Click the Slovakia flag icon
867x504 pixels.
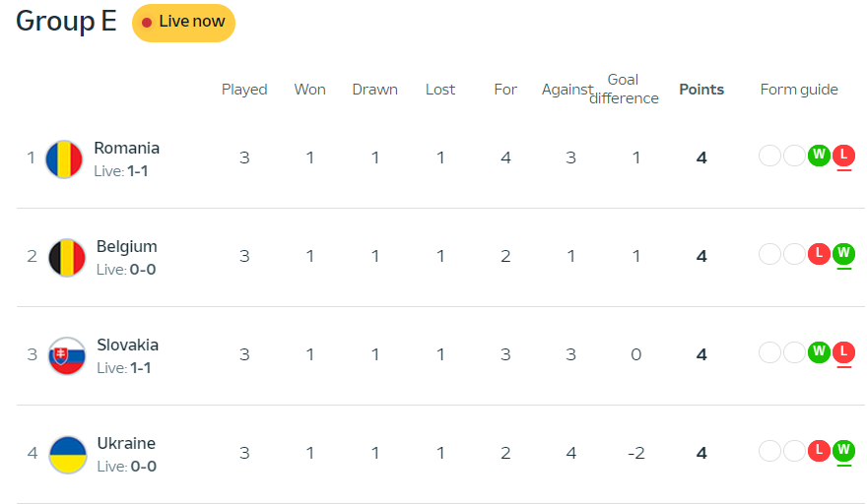(67, 355)
